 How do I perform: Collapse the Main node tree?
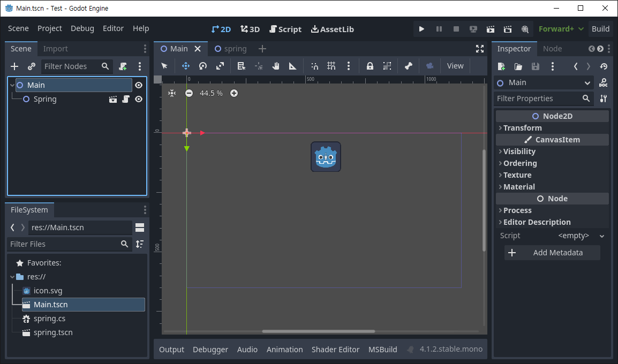(x=12, y=85)
